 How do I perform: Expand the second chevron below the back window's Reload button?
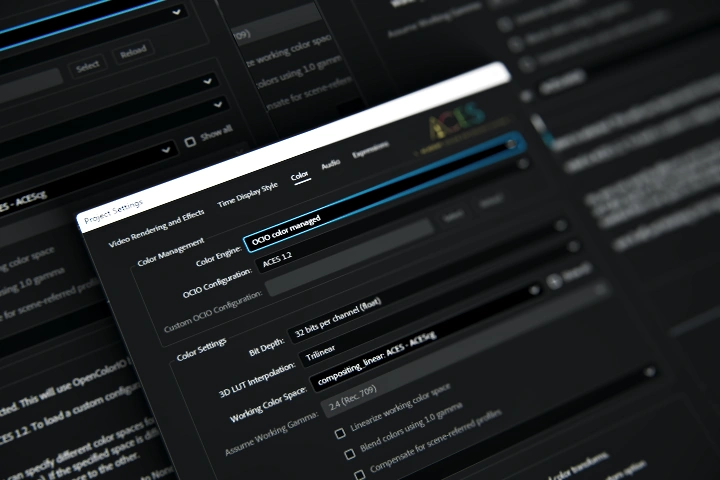coord(218,105)
